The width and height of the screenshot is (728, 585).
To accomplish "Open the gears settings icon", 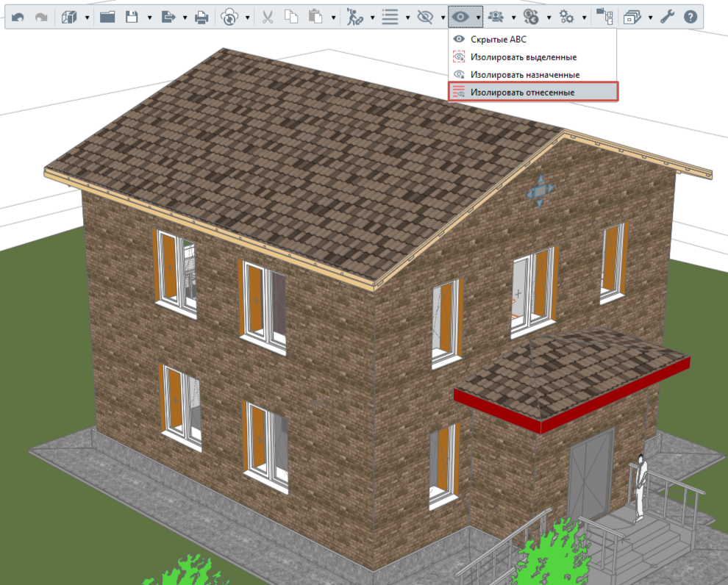I will click(566, 18).
